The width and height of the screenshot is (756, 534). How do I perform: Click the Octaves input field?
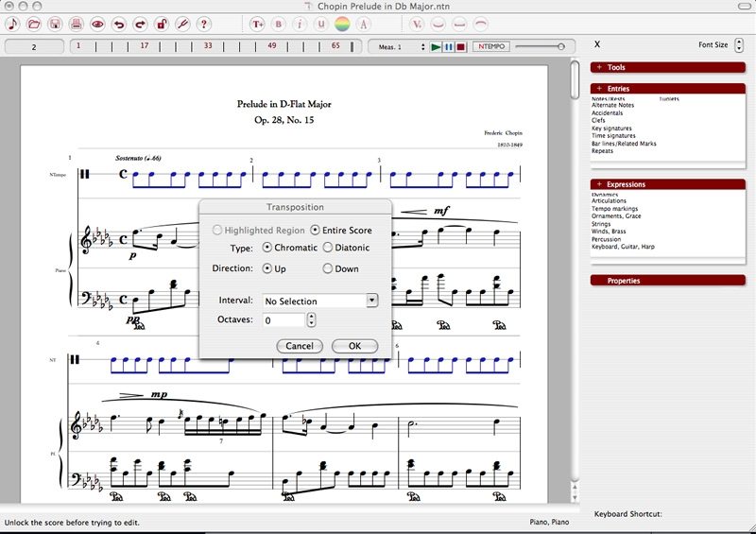(x=283, y=319)
